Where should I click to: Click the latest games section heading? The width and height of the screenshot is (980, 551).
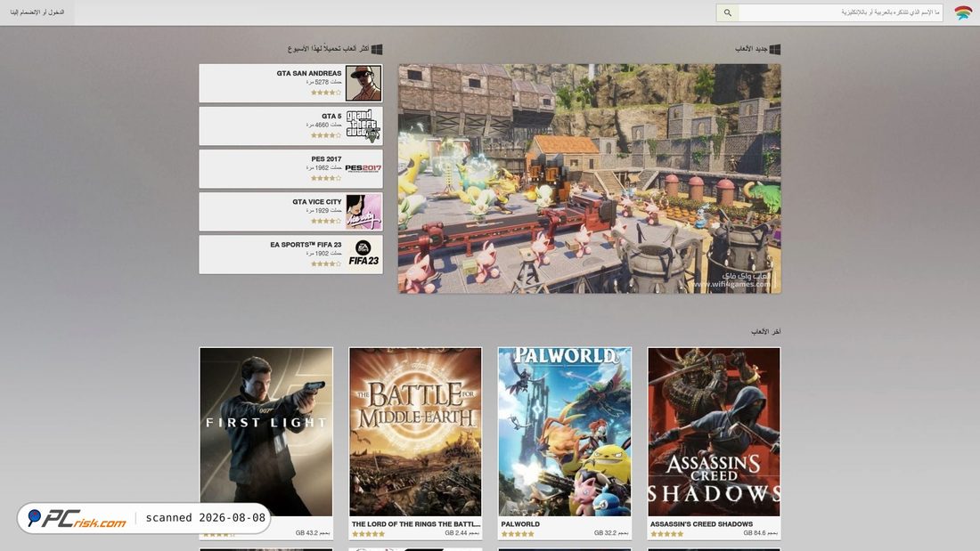click(765, 332)
